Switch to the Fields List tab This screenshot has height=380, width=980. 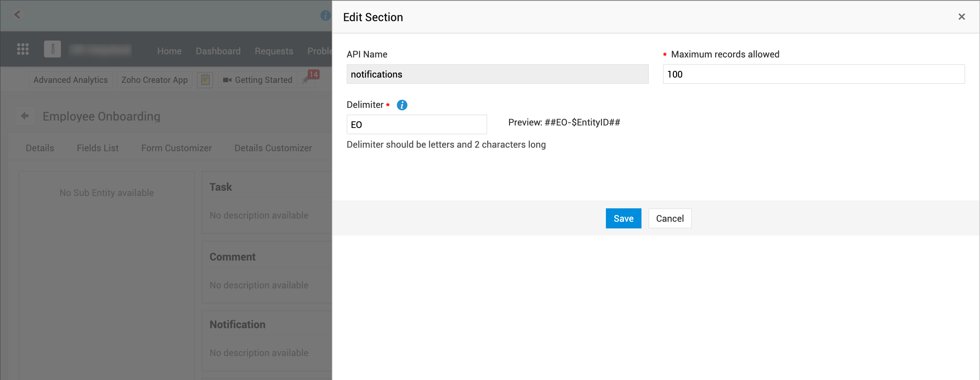click(97, 148)
